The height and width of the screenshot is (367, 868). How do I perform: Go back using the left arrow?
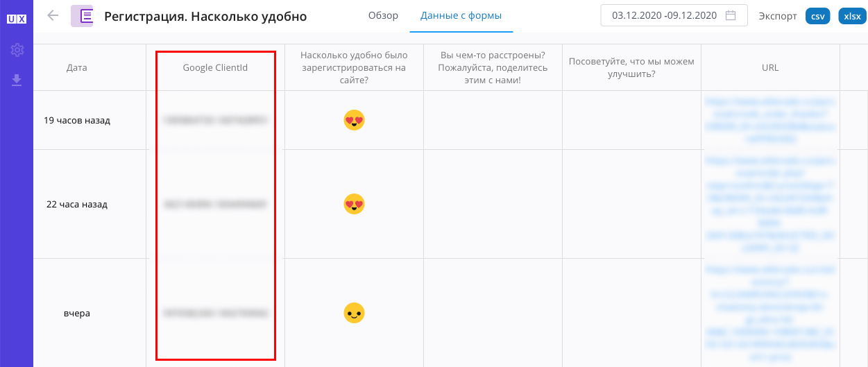pyautogui.click(x=53, y=15)
